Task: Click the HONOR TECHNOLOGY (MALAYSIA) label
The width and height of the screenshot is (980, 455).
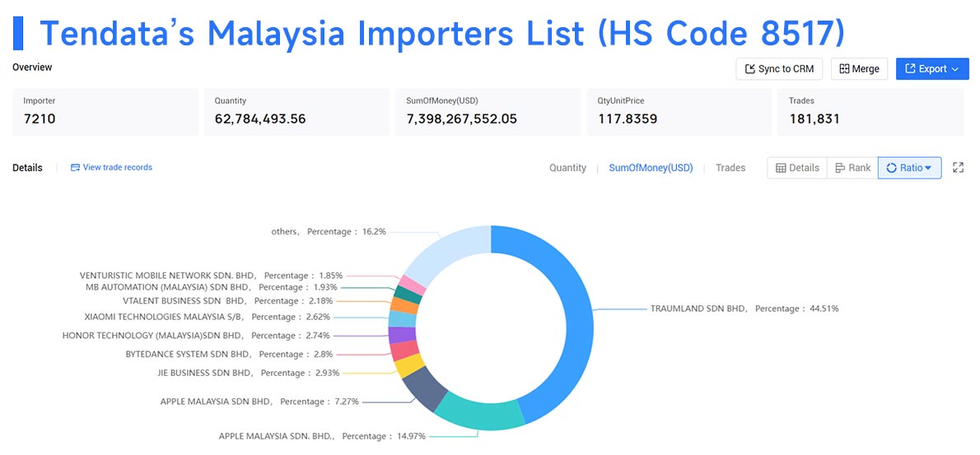Action: 196,335
